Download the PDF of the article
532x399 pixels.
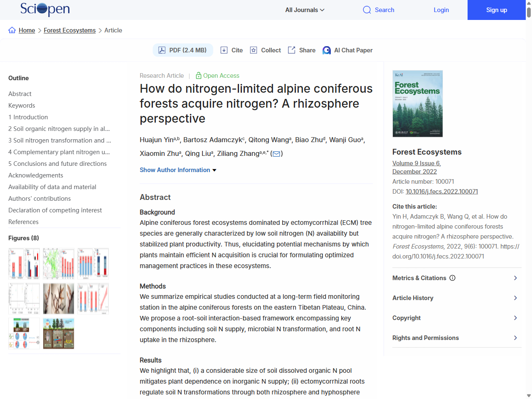183,50
